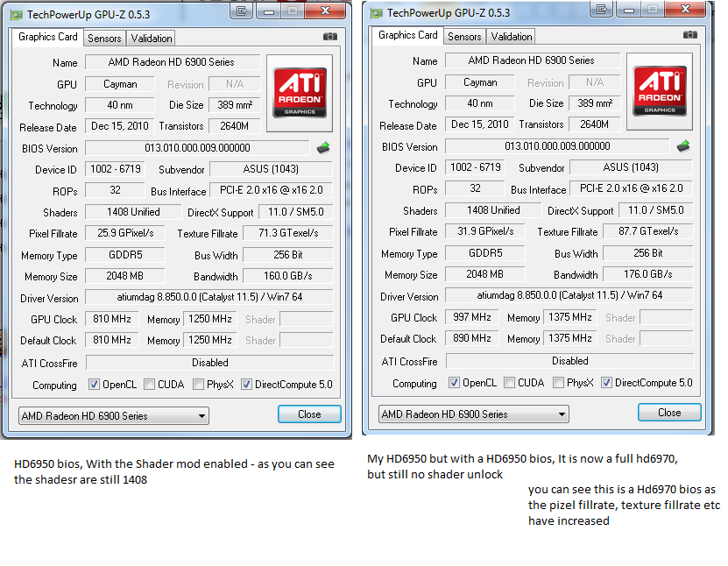Click 890 MHz Default Clock value in right window
The image size is (728, 566).
[x=471, y=338]
